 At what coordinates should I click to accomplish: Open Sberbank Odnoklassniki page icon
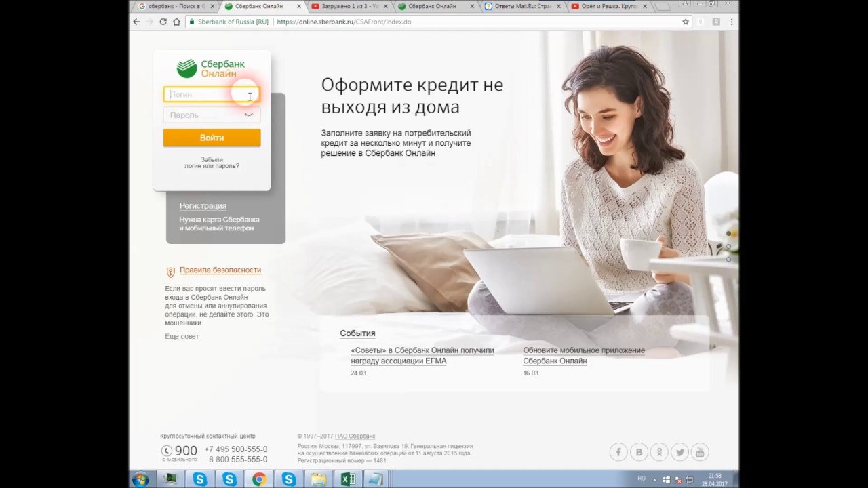coord(659,452)
